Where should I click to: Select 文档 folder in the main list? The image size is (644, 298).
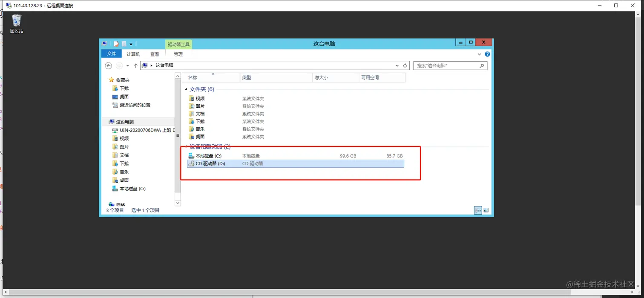[x=200, y=114]
